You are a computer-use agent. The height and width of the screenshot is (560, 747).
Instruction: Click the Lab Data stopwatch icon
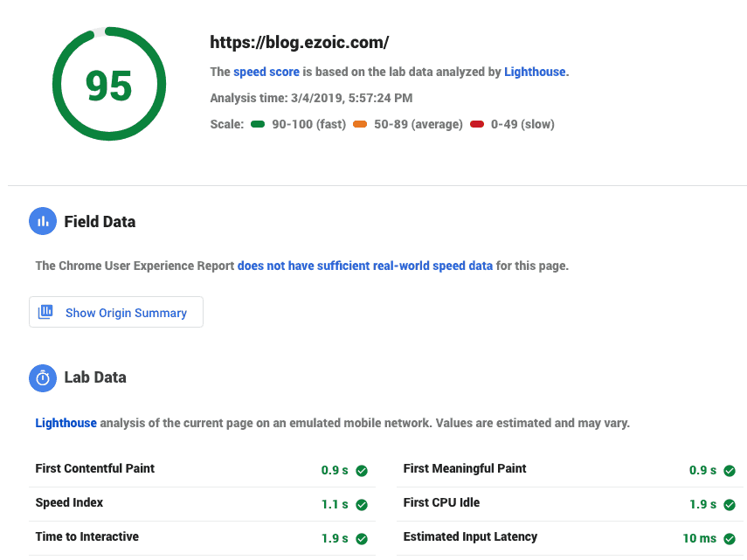tap(43, 378)
